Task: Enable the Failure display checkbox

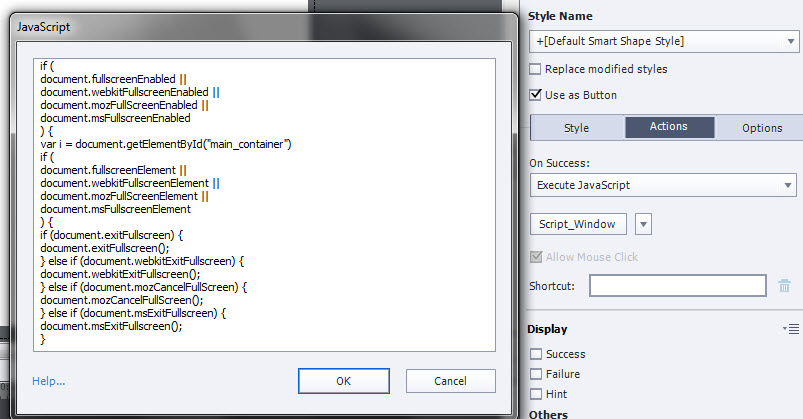Action: pyautogui.click(x=536, y=374)
